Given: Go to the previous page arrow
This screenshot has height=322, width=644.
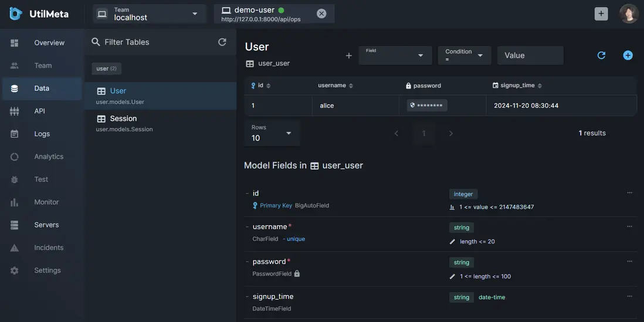Looking at the screenshot, I should tap(396, 133).
